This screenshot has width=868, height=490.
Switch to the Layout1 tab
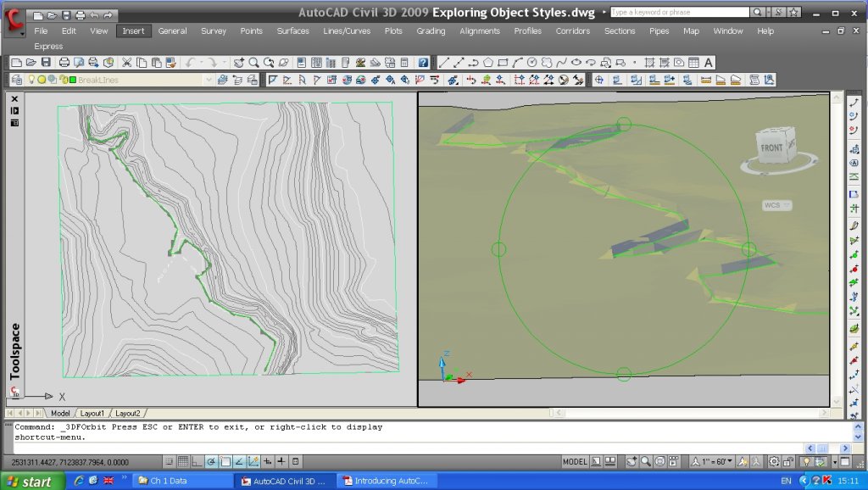pos(92,413)
